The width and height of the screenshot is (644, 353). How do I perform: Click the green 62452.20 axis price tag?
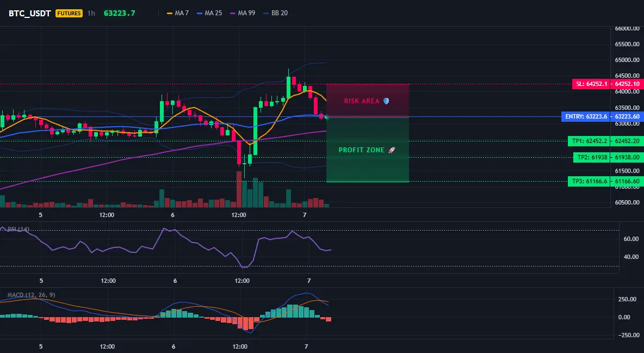pos(627,141)
